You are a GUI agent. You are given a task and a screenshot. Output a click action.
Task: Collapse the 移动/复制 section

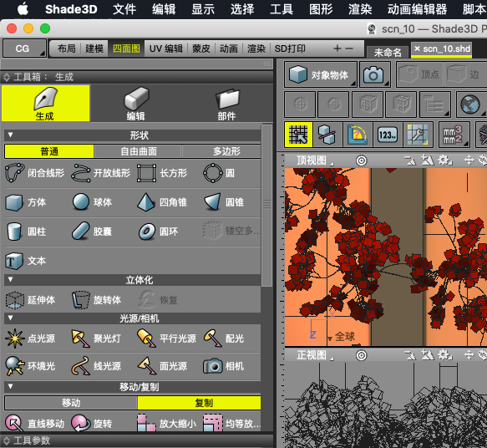pos(10,386)
